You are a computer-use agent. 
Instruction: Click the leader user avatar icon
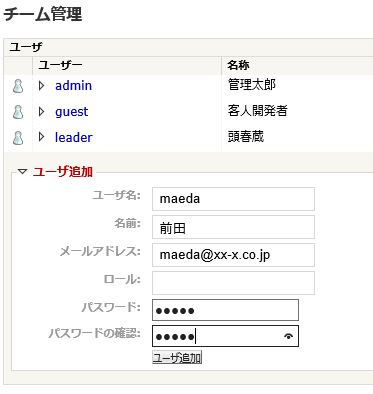(18, 138)
